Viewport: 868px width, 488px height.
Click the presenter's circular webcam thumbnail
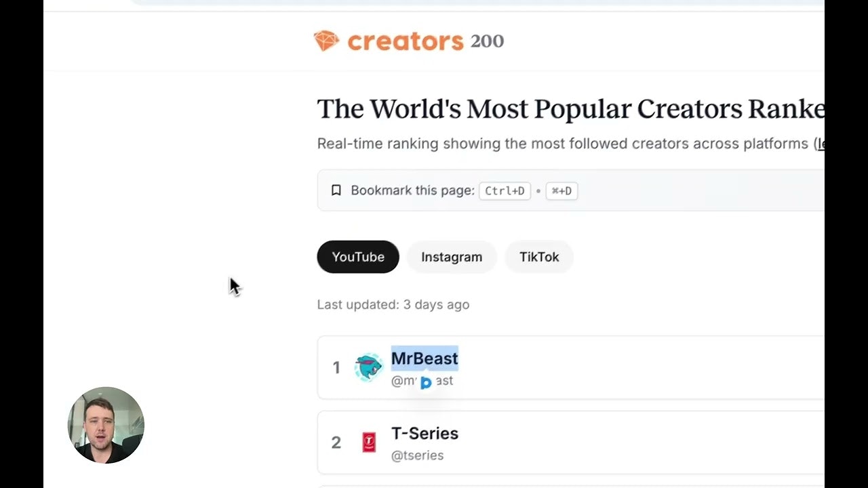(106, 425)
